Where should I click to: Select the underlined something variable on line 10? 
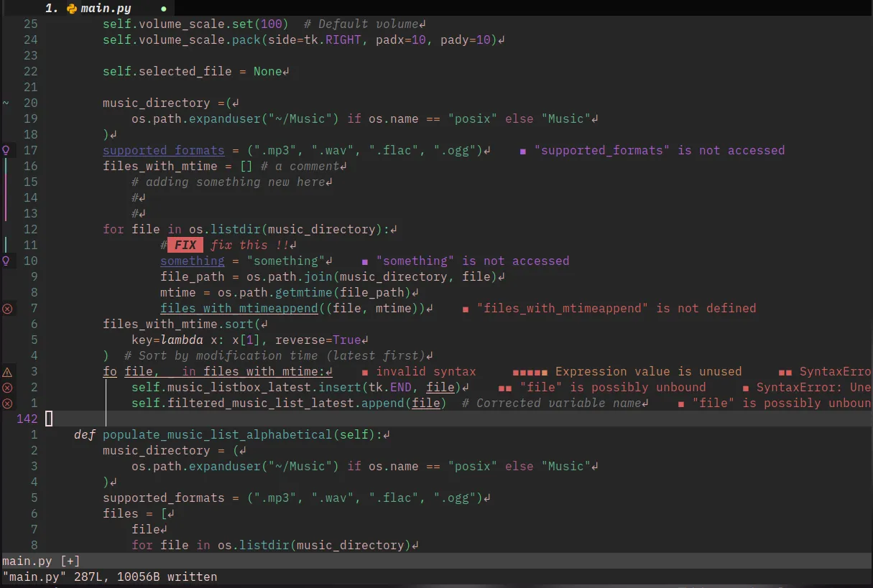point(192,261)
